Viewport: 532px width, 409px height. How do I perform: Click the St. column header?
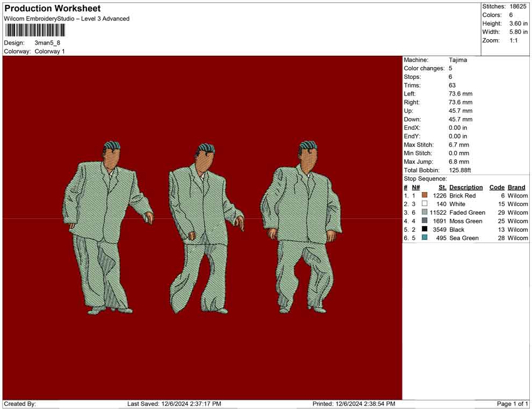(x=442, y=187)
